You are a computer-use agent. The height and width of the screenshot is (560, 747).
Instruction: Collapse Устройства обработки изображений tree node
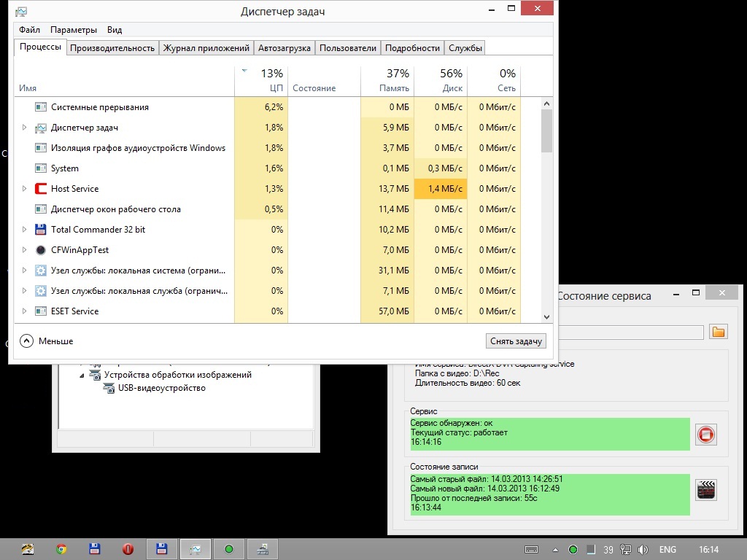pyautogui.click(x=82, y=375)
